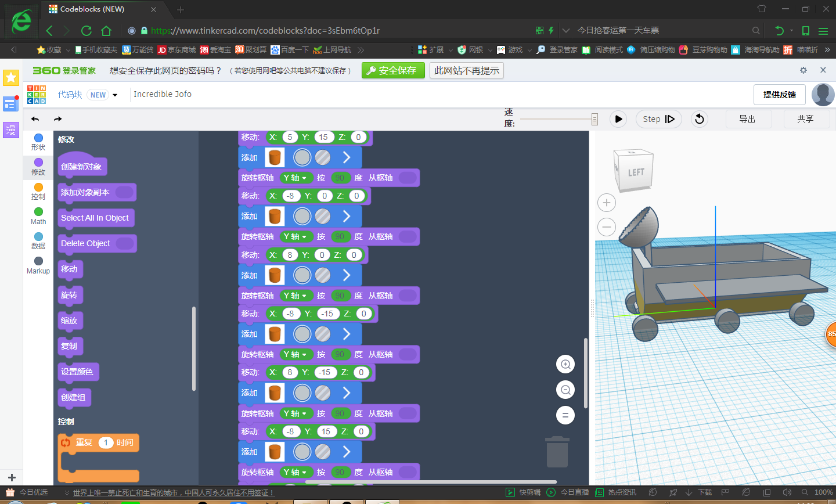This screenshot has height=504, width=836.
Task: Click the trash can icon in the code workspace
Action: [x=557, y=452]
